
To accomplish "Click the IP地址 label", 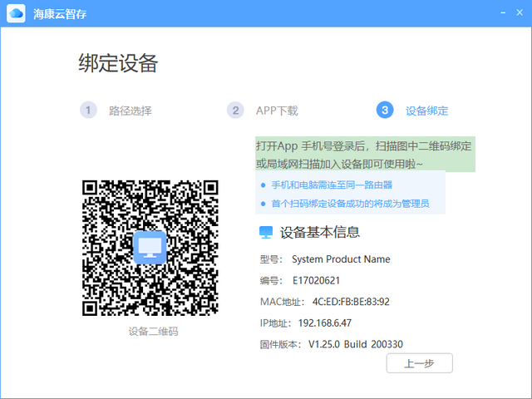I will click(275, 323).
